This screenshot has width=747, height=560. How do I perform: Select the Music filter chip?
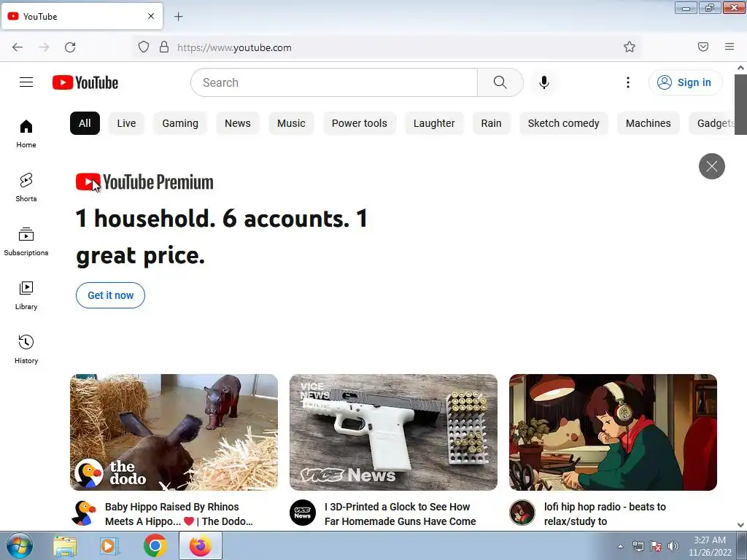pos(291,123)
